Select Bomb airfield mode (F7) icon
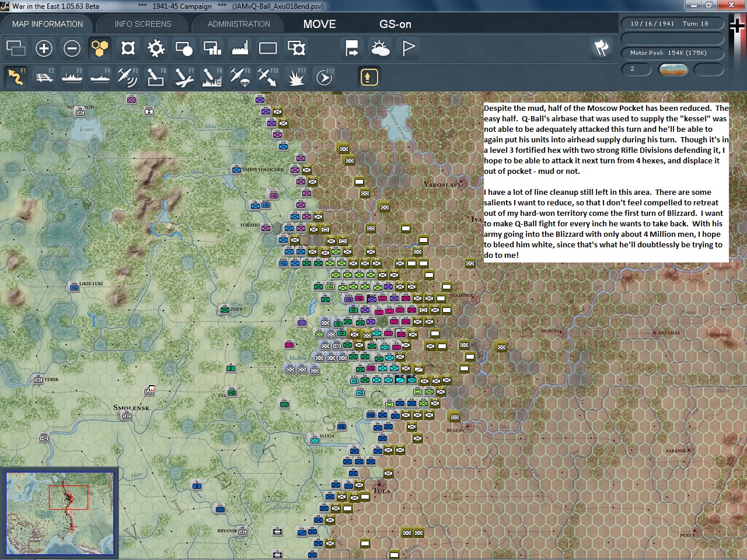 pos(184,77)
